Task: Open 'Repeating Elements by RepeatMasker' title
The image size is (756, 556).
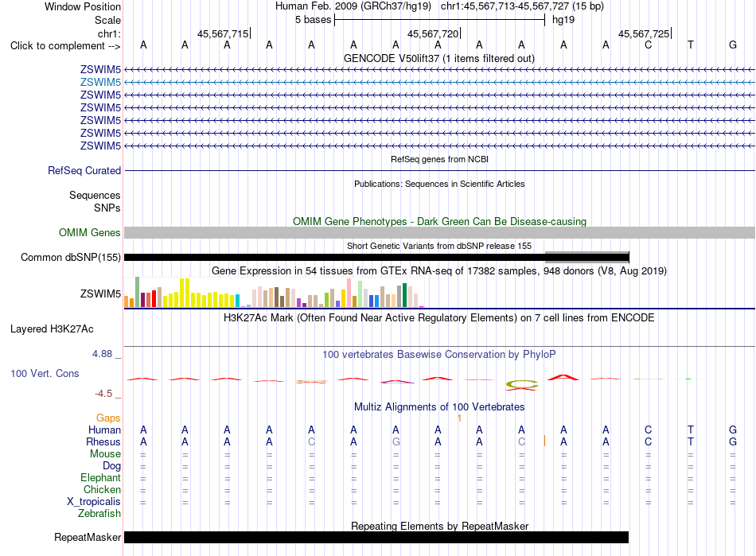Action: pos(439,526)
